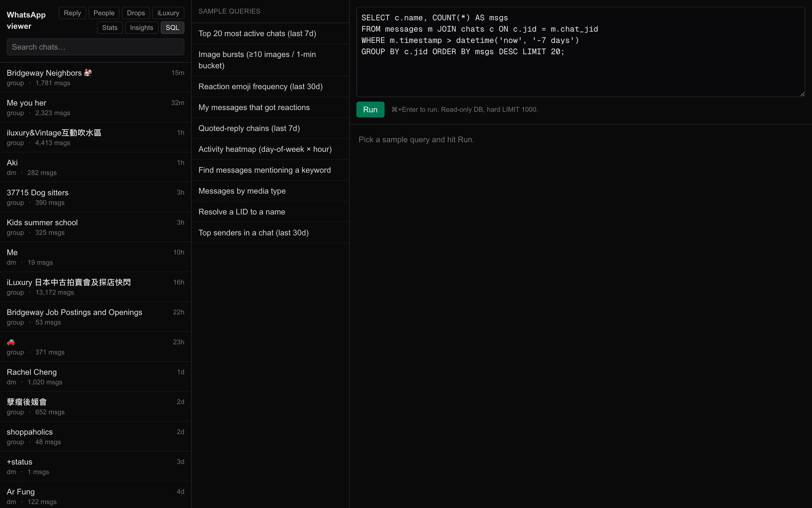Click inside the SQL query editor
812x508 pixels.
[581, 52]
